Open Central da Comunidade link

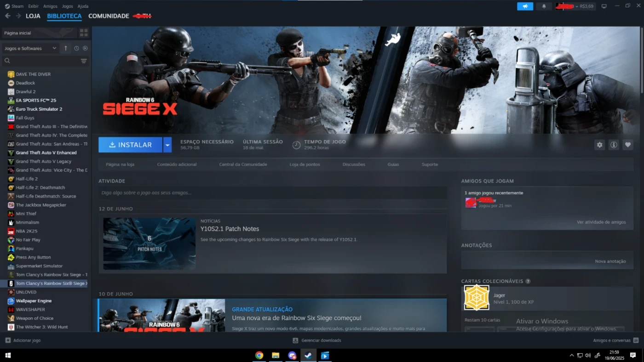[x=243, y=164]
